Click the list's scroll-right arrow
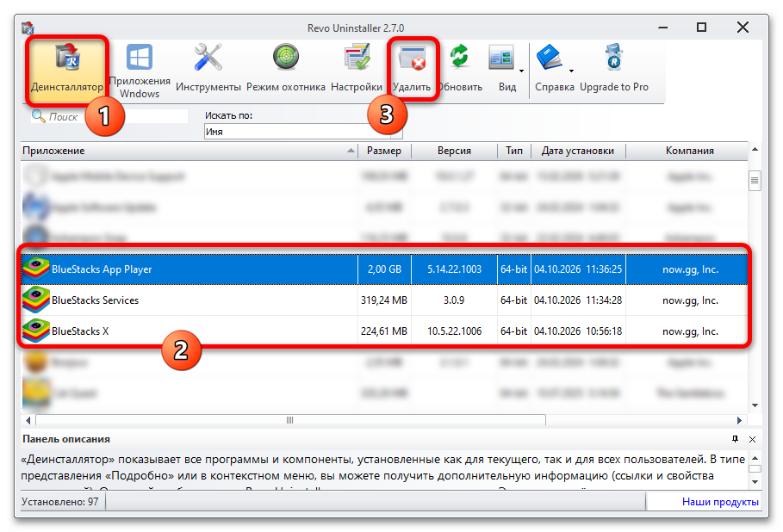The height and width of the screenshot is (532, 783). pyautogui.click(x=740, y=420)
